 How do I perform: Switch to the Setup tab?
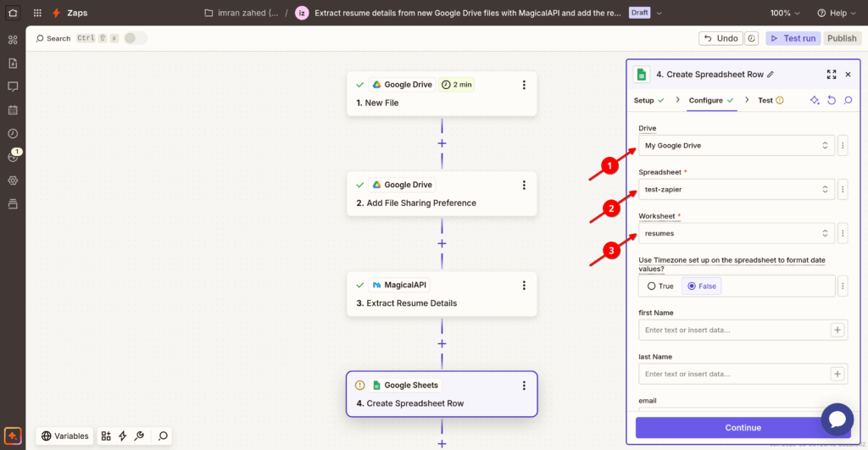pos(648,100)
